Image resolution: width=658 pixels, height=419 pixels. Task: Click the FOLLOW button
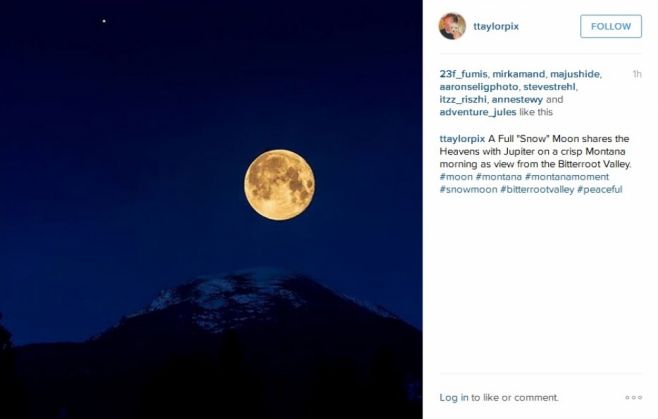[x=611, y=26]
